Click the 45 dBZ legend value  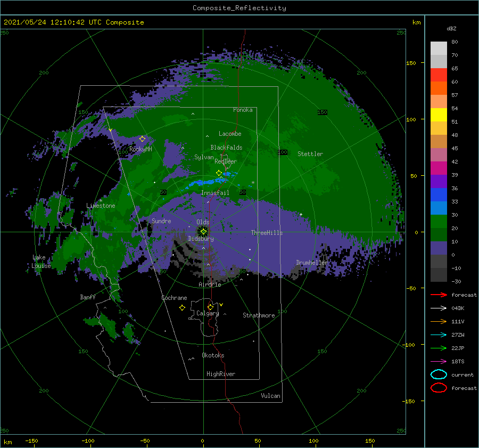[x=455, y=148]
